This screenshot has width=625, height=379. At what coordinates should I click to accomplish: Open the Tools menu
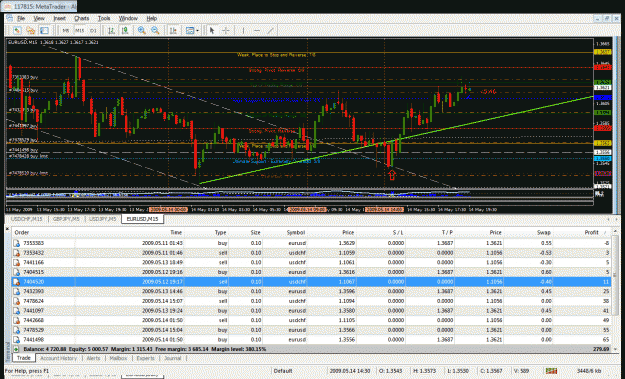pos(104,18)
